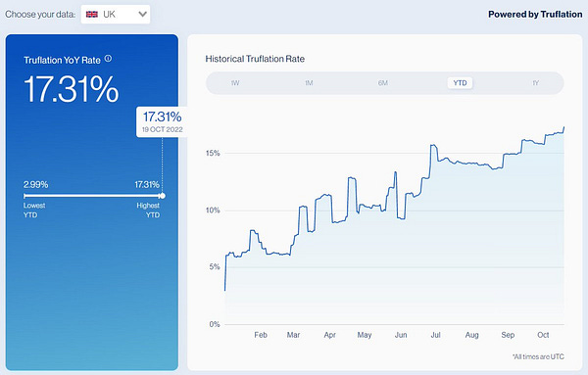
Task: Click the large 17.31% rate value
Action: (x=72, y=89)
